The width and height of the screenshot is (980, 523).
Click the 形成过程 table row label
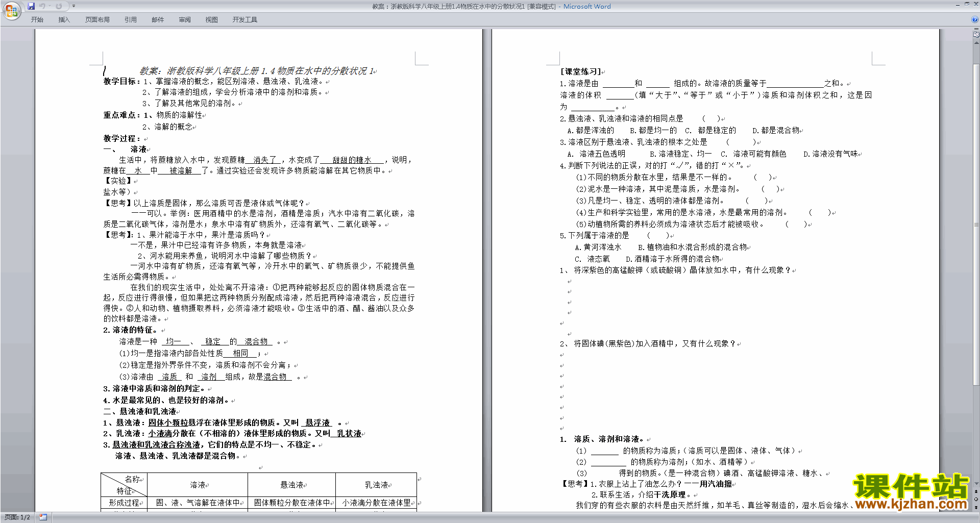coord(124,503)
